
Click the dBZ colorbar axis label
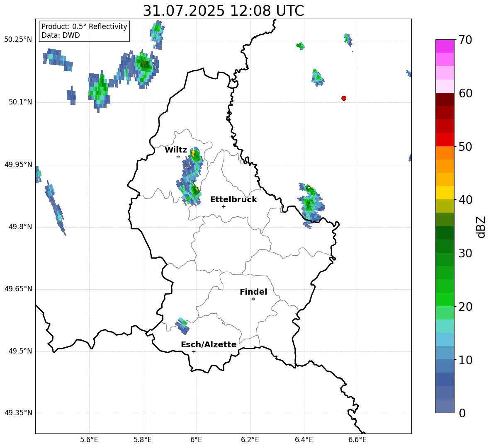[480, 227]
